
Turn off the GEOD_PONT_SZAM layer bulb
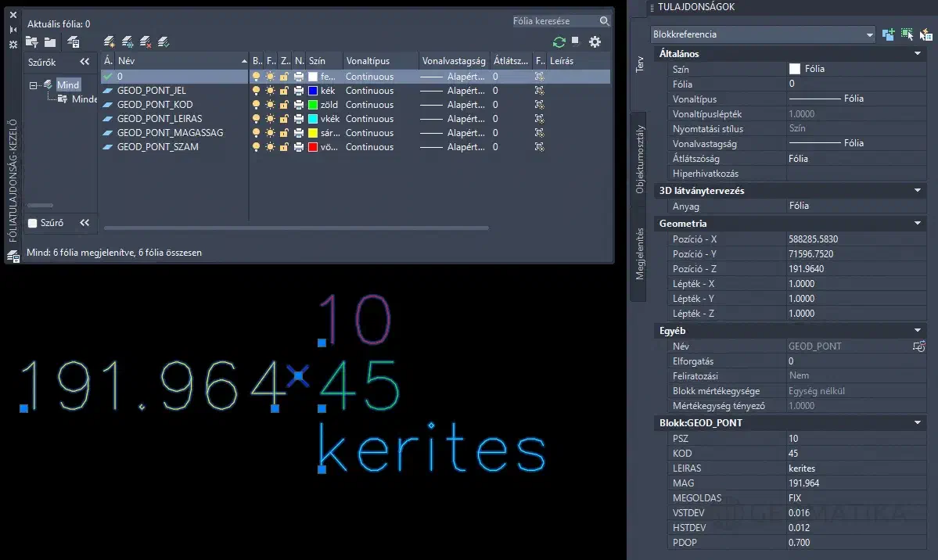click(x=256, y=147)
